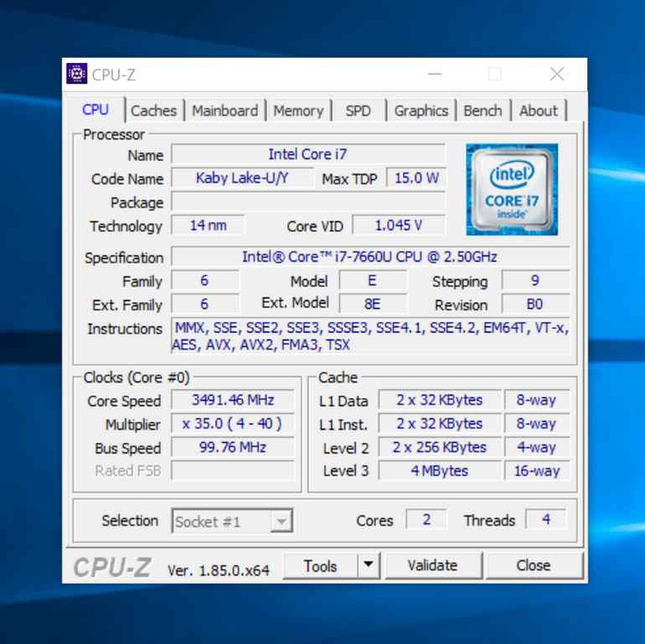Click the Family value field
The image size is (645, 644).
[204, 281]
